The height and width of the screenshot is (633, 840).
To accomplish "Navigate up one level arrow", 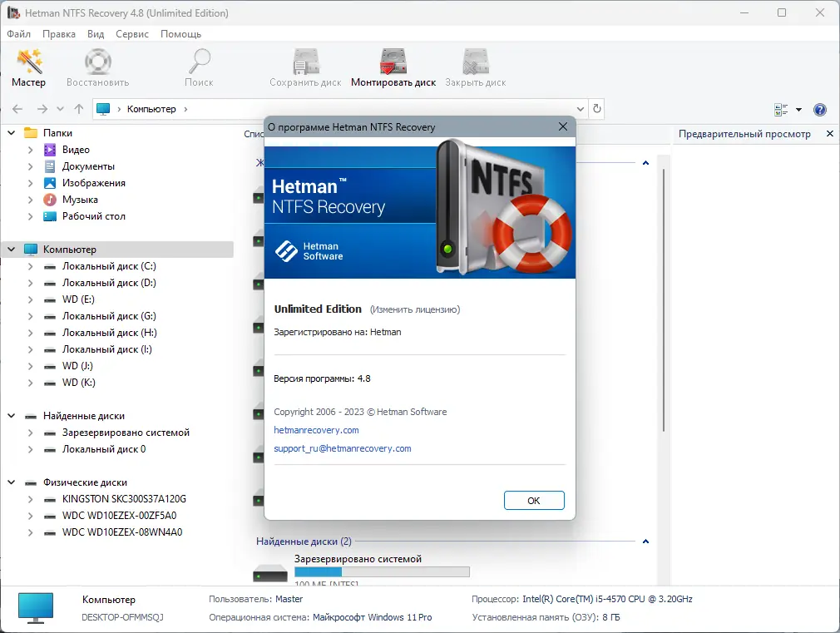I will click(79, 109).
